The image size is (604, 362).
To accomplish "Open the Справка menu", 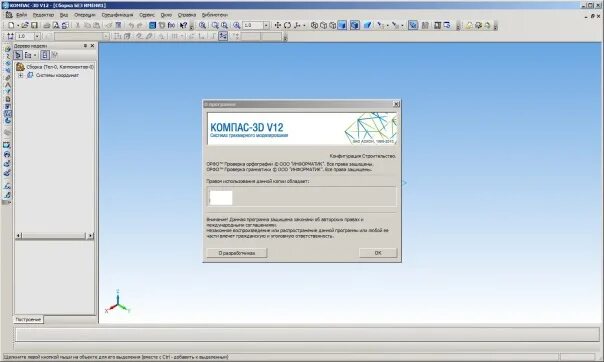I will pyautogui.click(x=187, y=15).
